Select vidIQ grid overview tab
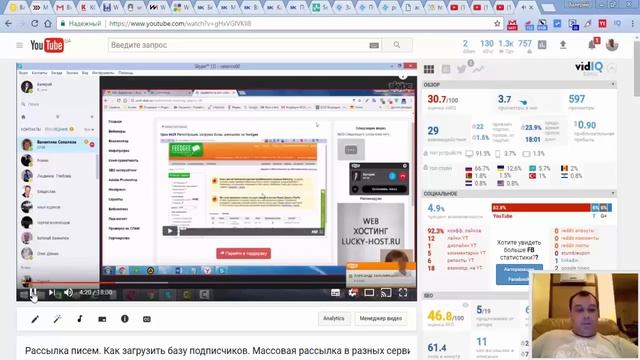 (x=429, y=69)
